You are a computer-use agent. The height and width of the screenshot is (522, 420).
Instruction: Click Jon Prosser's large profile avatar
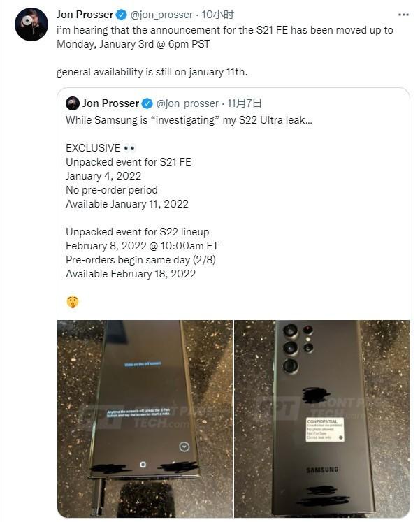click(31, 24)
